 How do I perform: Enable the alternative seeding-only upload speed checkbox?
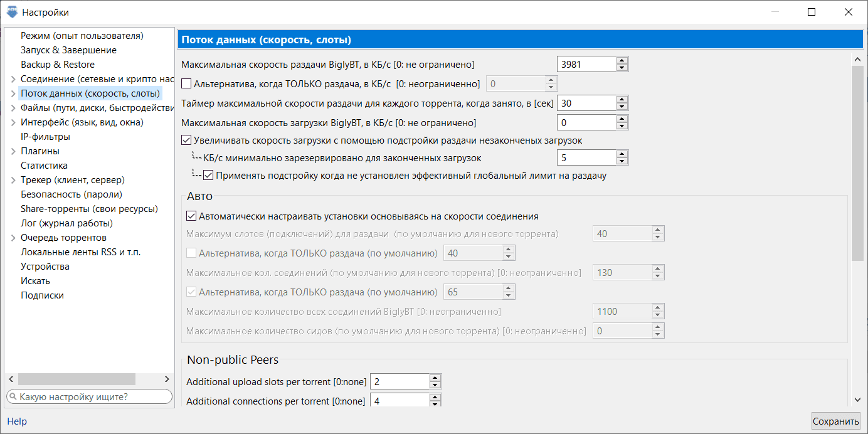click(186, 83)
